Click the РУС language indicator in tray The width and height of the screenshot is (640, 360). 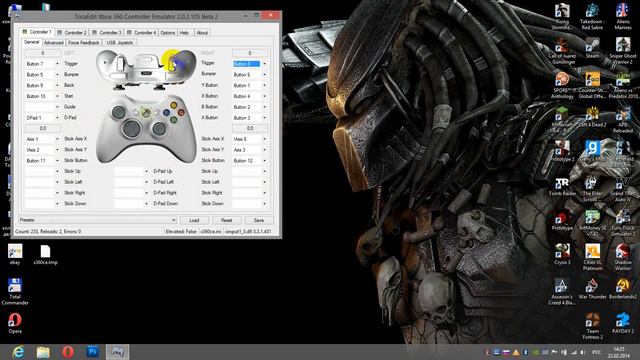[x=596, y=352]
